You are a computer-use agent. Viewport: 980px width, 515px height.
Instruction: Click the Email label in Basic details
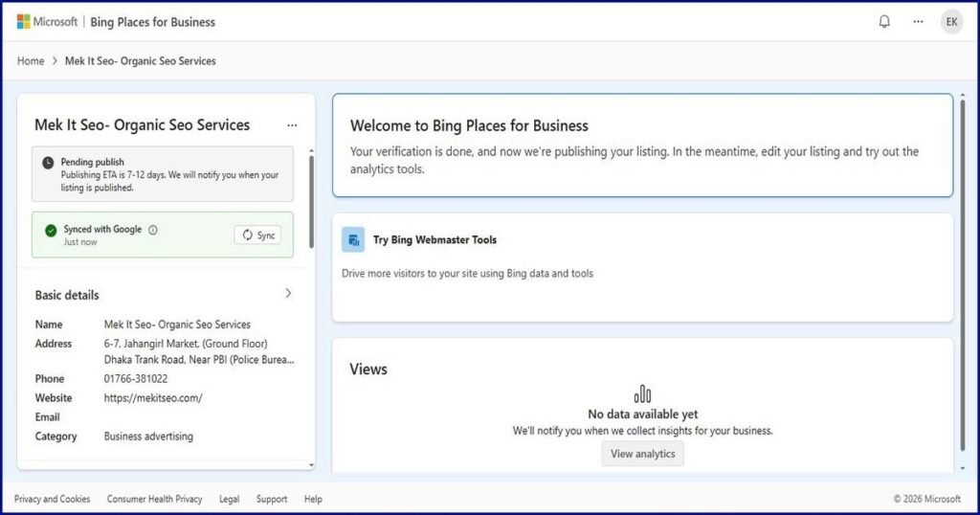click(x=48, y=416)
